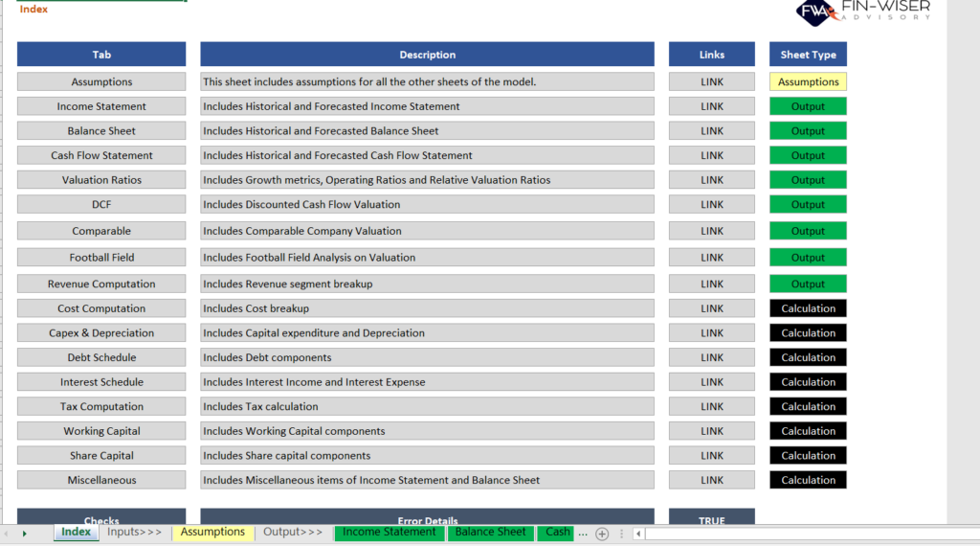This screenshot has width=980, height=546.
Task: Click the black Calculation cell for Tax Computation
Action: [808, 407]
